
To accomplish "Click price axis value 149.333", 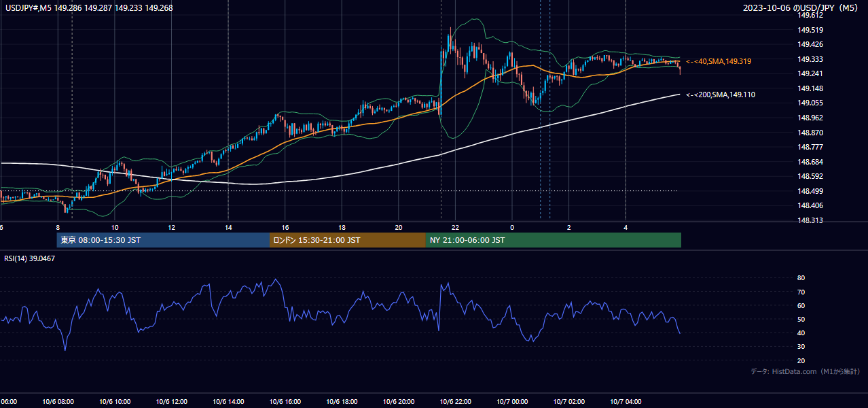I will (x=811, y=59).
